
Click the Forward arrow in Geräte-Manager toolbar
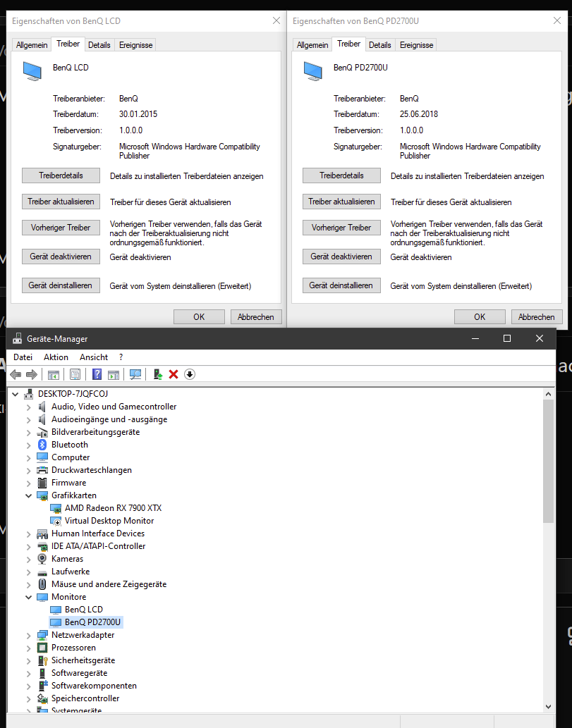(x=32, y=374)
